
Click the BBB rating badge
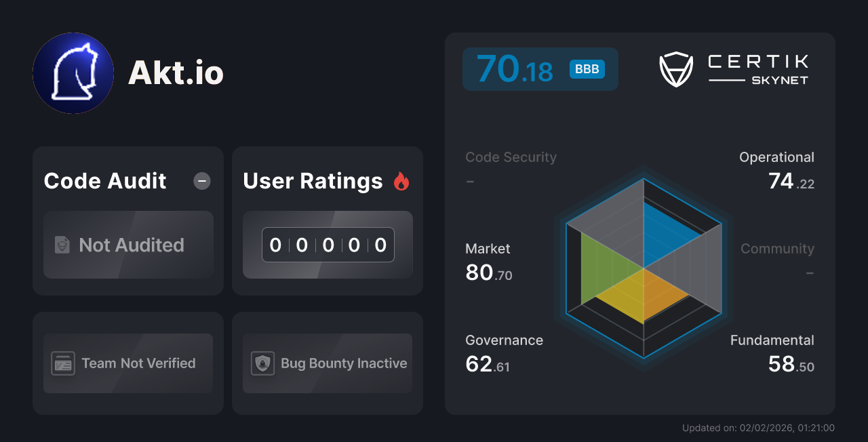click(586, 69)
